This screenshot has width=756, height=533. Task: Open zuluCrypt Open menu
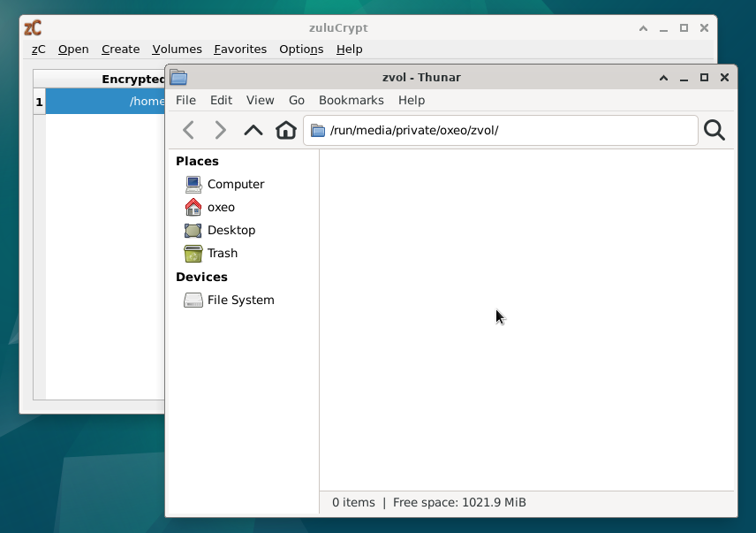point(73,49)
